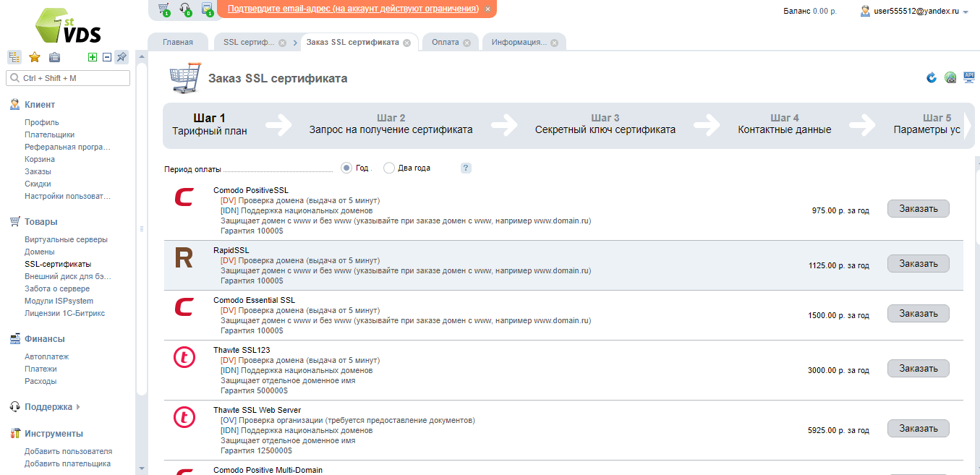Select the 'Год' payment period

coord(346,168)
